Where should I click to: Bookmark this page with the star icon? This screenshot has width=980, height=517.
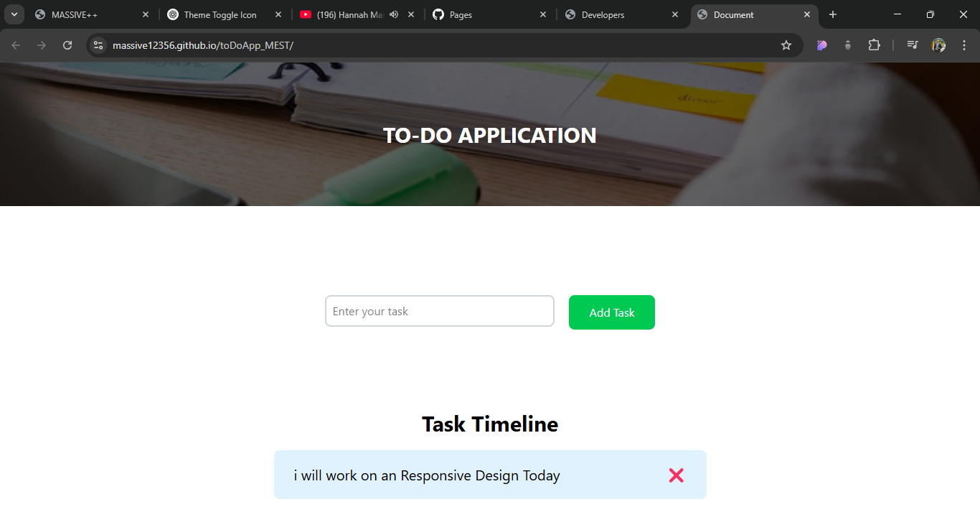coord(786,45)
